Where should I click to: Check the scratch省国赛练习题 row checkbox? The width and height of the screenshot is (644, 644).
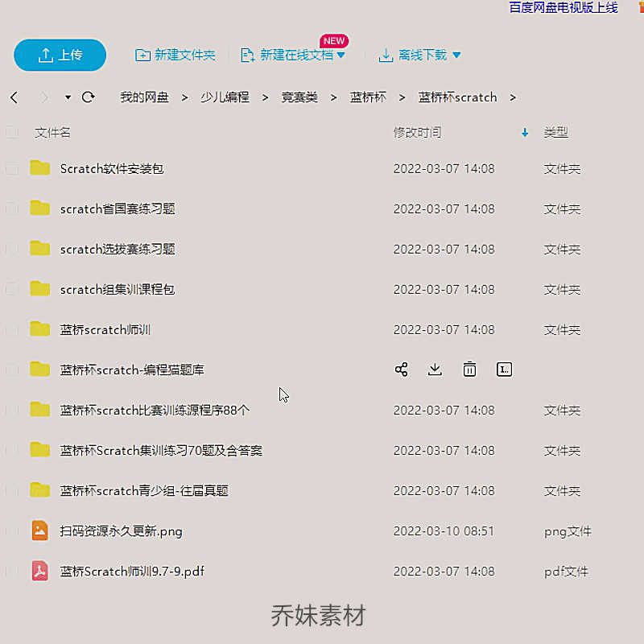click(x=12, y=209)
